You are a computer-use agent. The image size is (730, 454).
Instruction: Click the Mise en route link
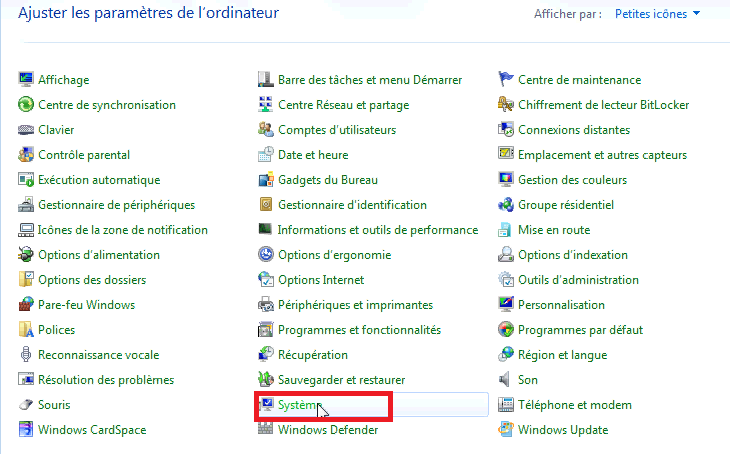click(x=554, y=230)
